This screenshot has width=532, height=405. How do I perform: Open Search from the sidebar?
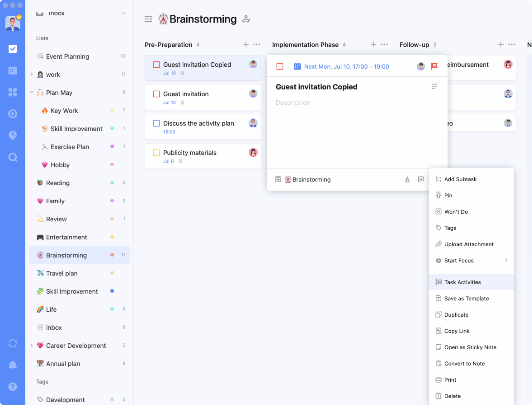tap(13, 157)
